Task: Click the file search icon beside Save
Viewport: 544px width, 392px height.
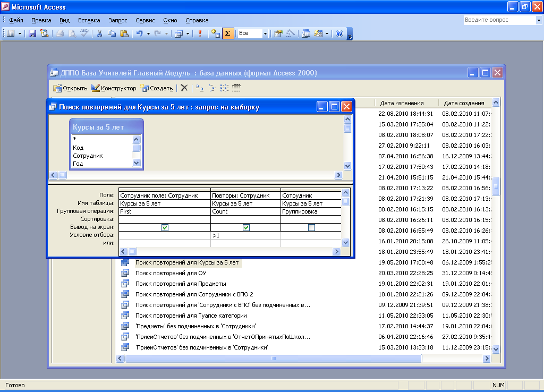Action: (45, 33)
